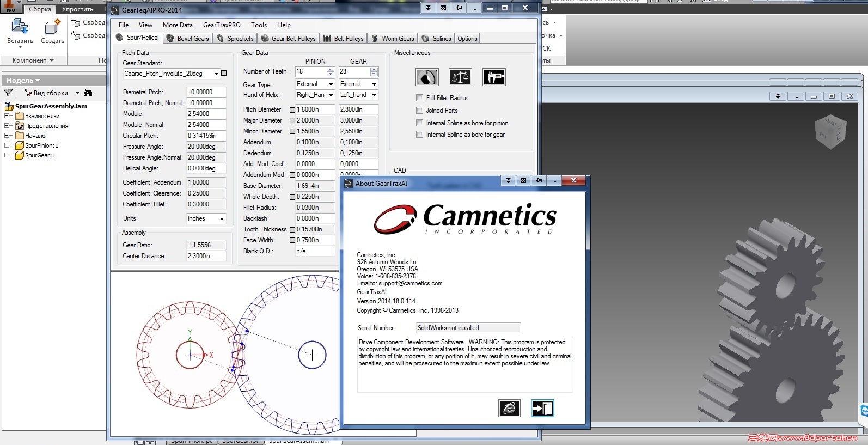Open pinion Hand of Helix dropdown
This screenshot has width=868, height=445.
[x=331, y=95]
